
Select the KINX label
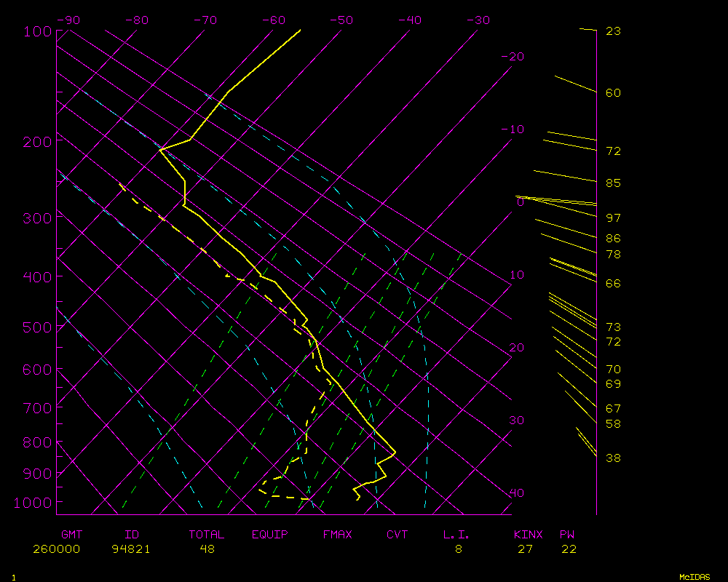[529, 534]
